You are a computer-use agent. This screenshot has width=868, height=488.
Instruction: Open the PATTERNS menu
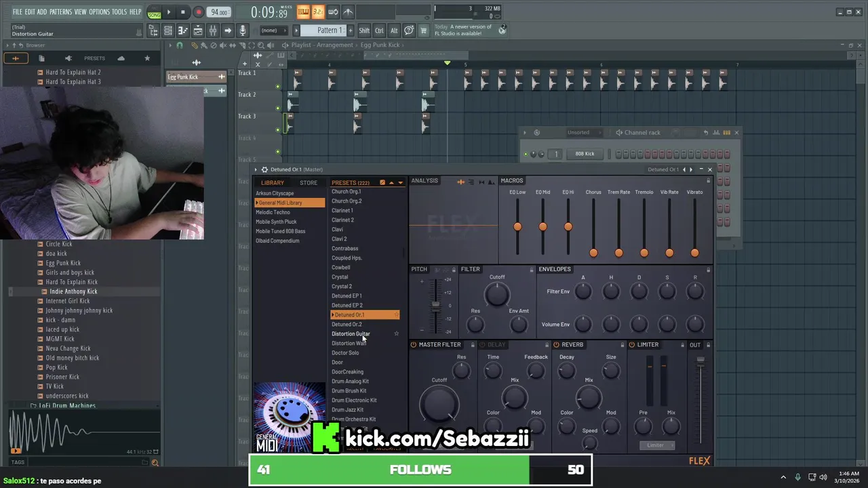click(61, 12)
